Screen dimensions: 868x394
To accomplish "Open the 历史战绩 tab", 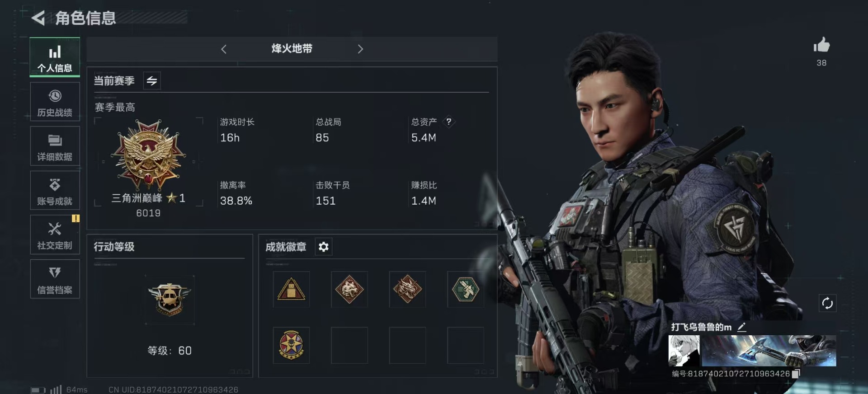I will point(55,102).
